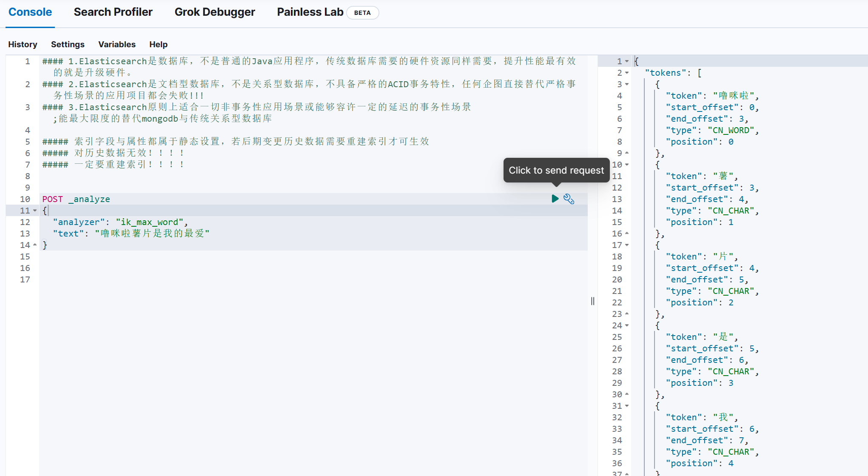Grab the panel resize divider handle
This screenshot has width=868, height=476.
(592, 301)
